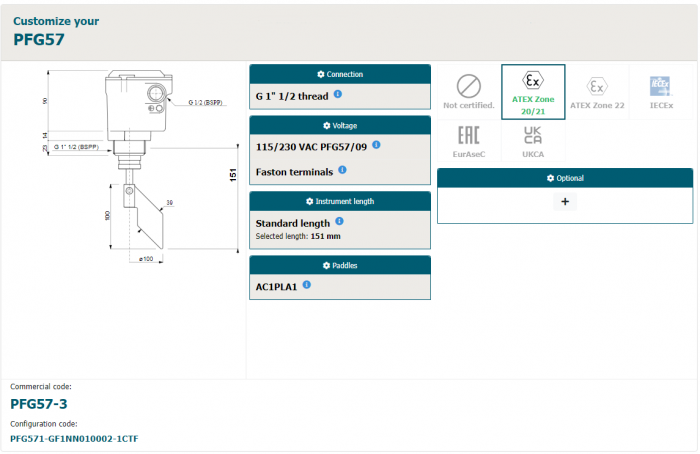This screenshot has width=700, height=454.
Task: Click info icon next to G 1" 1/2 thread
Action: (x=338, y=94)
